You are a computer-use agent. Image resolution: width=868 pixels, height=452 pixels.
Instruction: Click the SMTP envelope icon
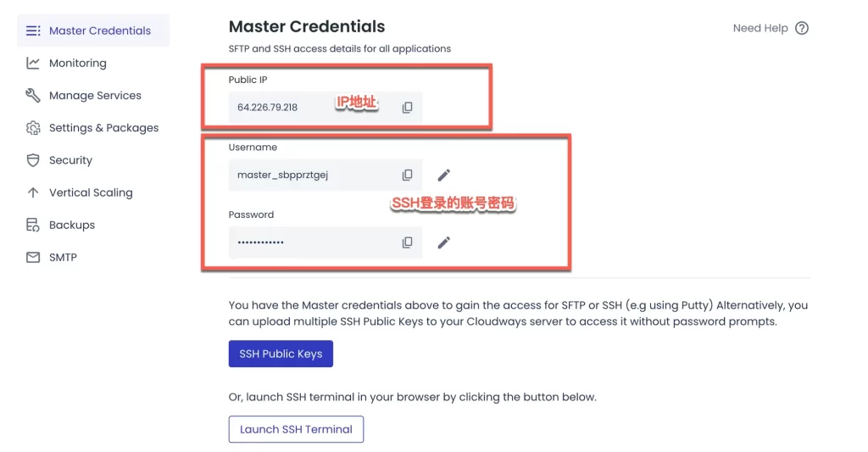pyautogui.click(x=33, y=258)
